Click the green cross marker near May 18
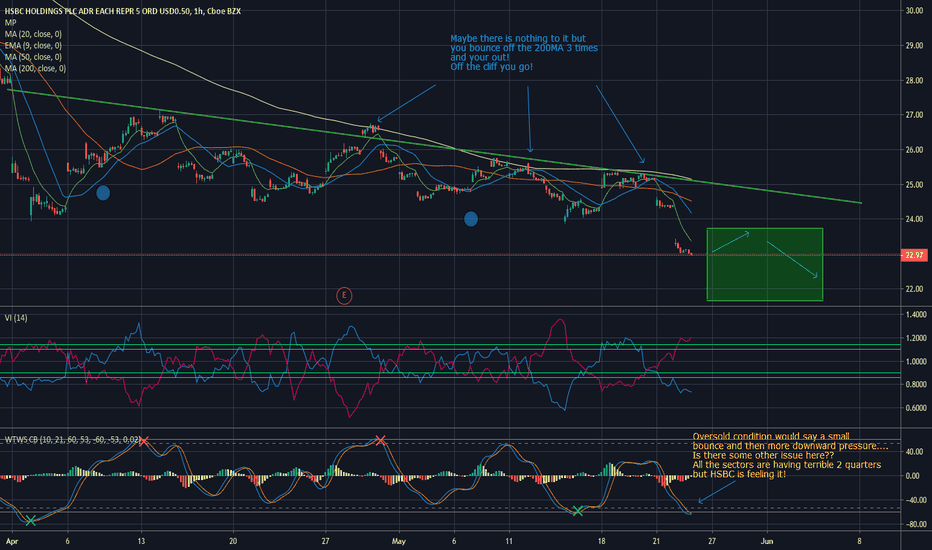The height and width of the screenshot is (550, 932). point(577,511)
